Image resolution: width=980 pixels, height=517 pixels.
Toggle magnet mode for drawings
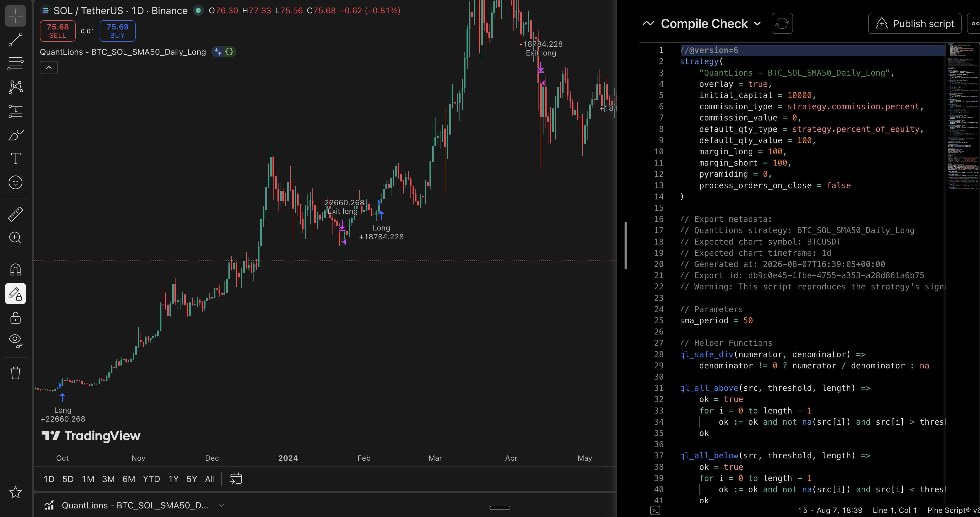point(16,270)
